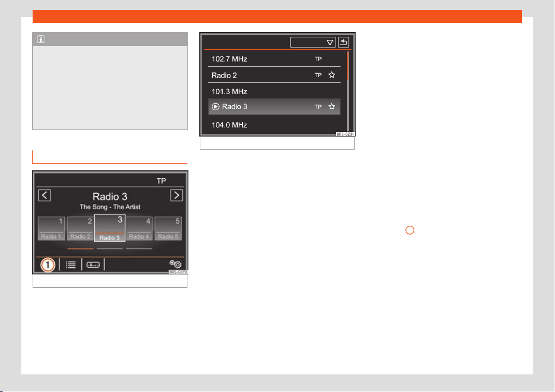The width and height of the screenshot is (555, 392).
Task: Open the dropdown at top of station list
Action: click(x=313, y=42)
